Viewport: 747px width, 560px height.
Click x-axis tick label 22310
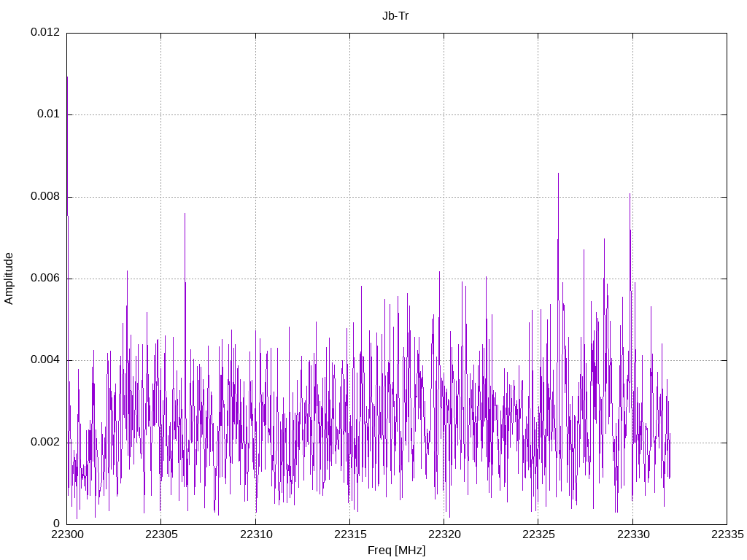coord(256,534)
